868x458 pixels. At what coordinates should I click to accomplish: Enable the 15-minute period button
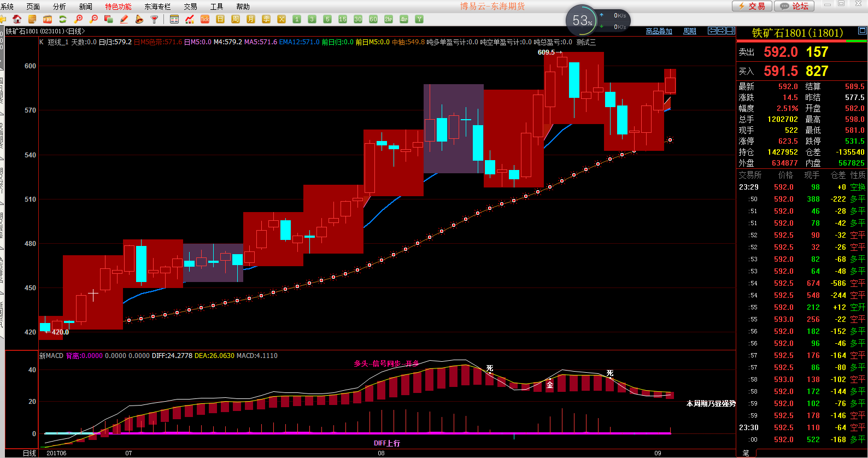tap(343, 19)
